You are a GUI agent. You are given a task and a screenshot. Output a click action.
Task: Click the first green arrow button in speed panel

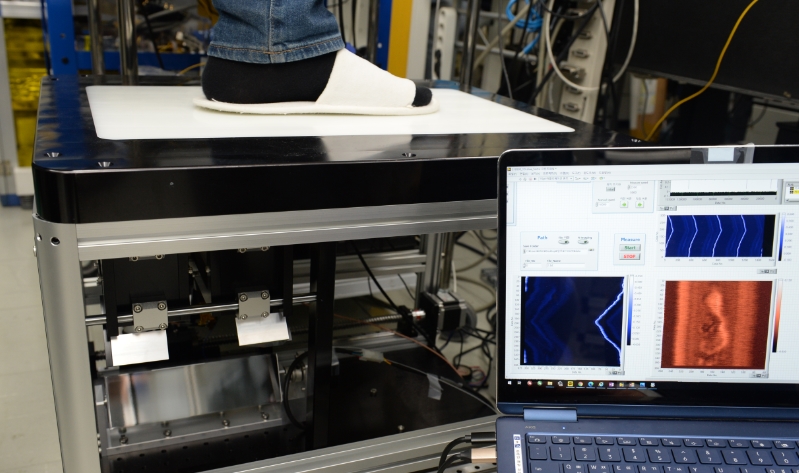pos(624,204)
